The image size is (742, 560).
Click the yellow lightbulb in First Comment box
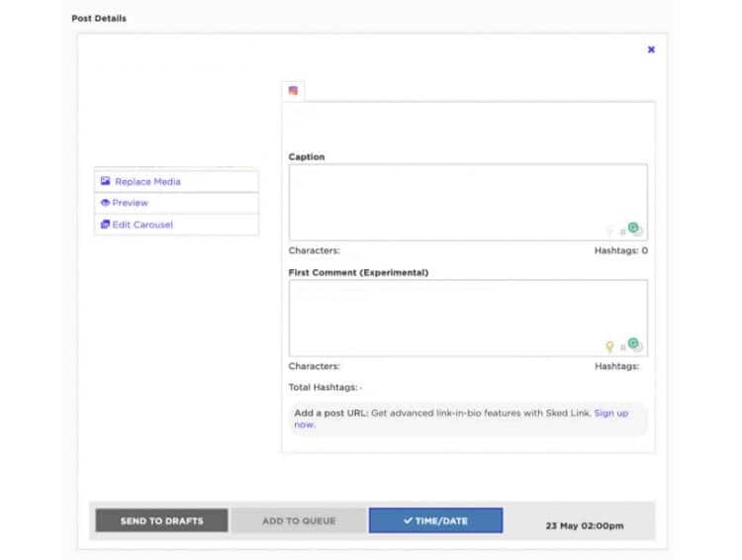pyautogui.click(x=609, y=346)
